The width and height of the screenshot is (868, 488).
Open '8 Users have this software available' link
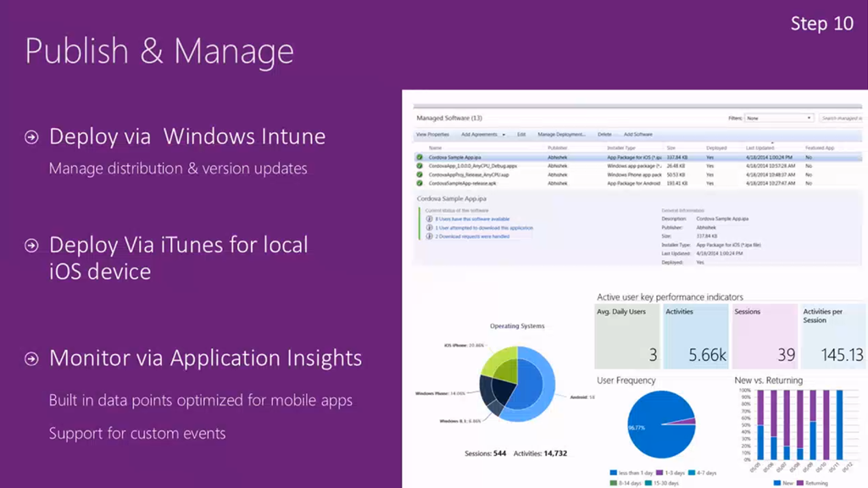pos(472,219)
